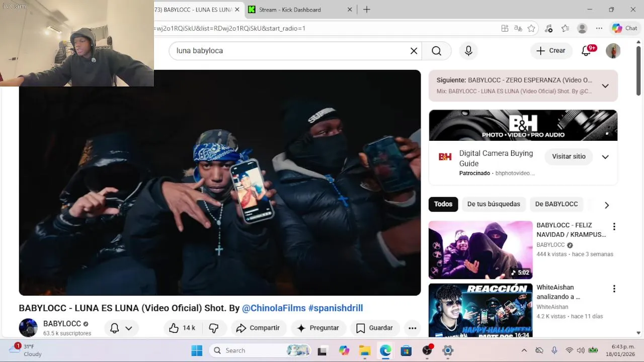Add page to favorites with star icon
This screenshot has width=644, height=362.
531,29
